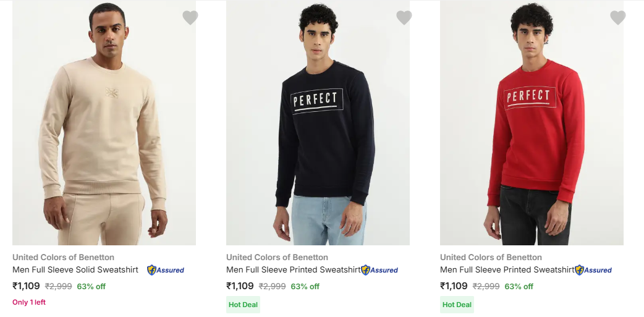The width and height of the screenshot is (644, 317).
Task: Click the 'Only 1 left' notice
Action: tap(29, 302)
